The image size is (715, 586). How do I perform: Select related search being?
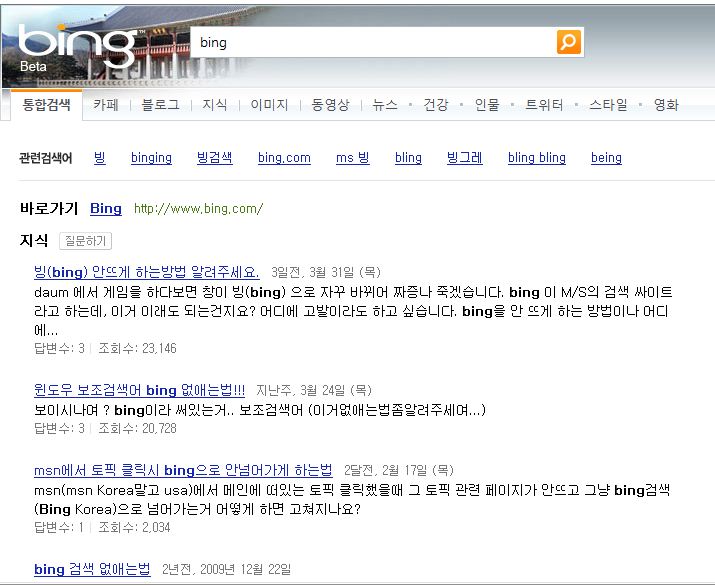point(606,158)
